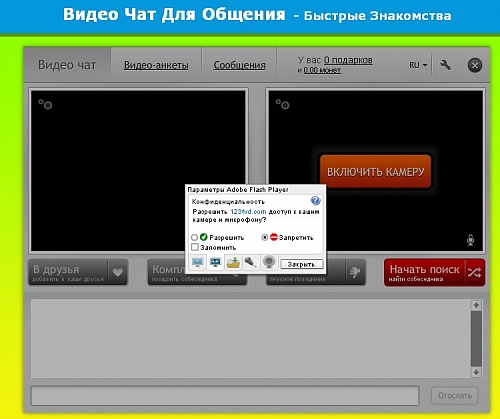This screenshot has height=419, width=500.
Task: Click Закрыть in the Flash dialog
Action: [x=302, y=264]
